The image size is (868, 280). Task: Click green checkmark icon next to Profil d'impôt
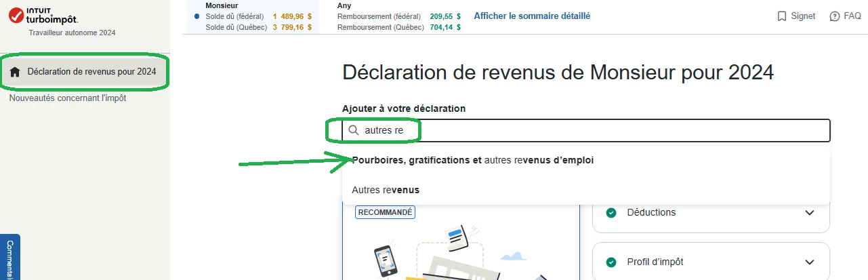click(611, 262)
